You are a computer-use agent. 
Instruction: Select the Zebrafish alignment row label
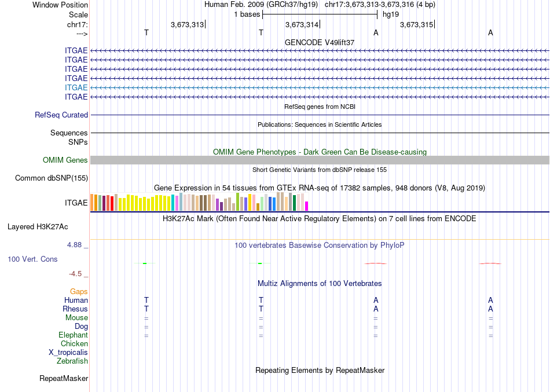click(x=72, y=361)
